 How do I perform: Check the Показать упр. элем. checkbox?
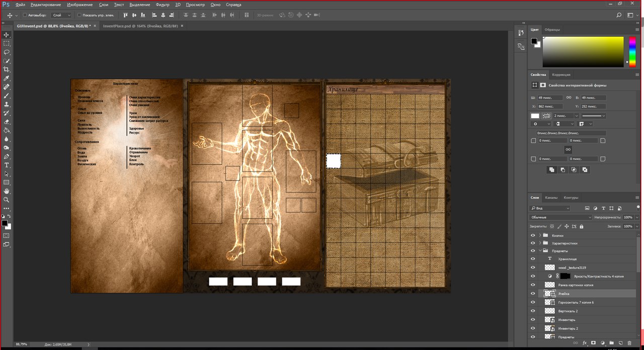click(x=79, y=15)
